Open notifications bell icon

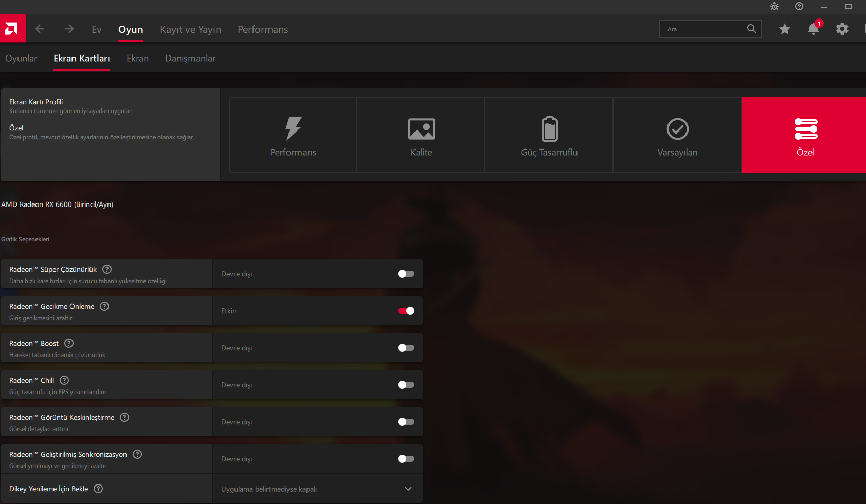[x=814, y=29]
